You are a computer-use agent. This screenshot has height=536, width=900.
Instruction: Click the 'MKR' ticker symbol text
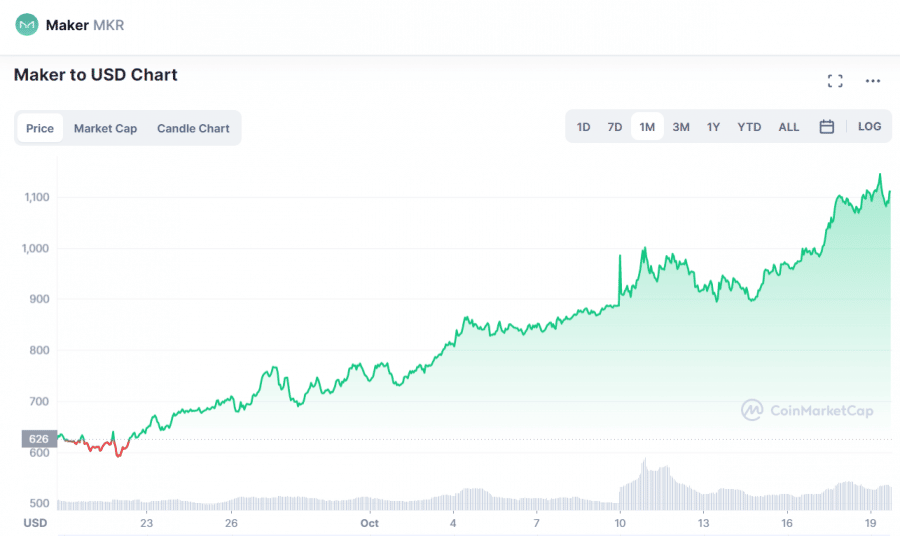click(108, 25)
